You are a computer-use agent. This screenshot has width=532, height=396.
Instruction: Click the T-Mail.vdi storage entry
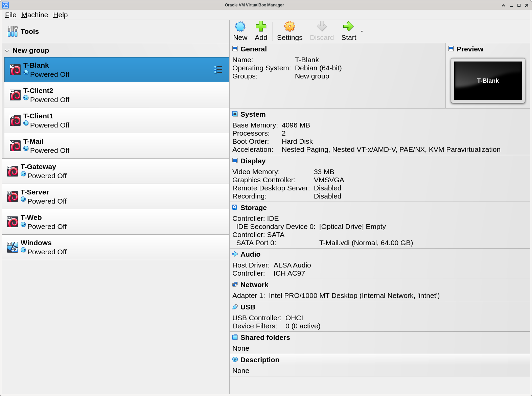[x=366, y=243]
